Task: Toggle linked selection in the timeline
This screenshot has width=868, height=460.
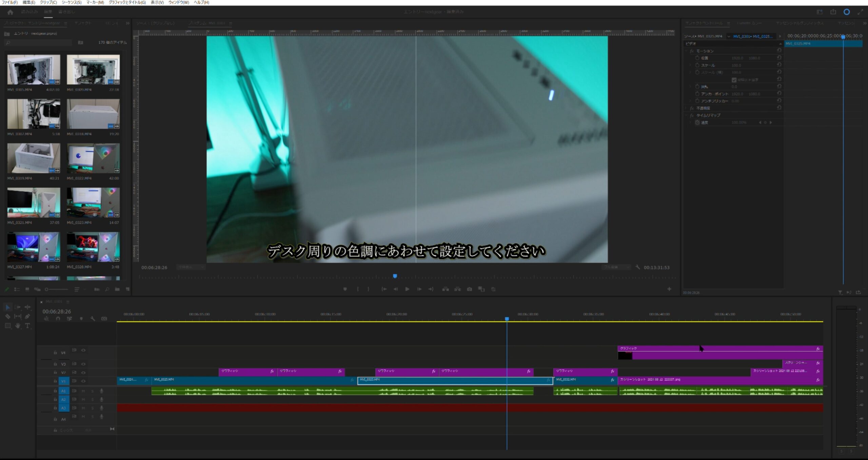Action: [69, 319]
